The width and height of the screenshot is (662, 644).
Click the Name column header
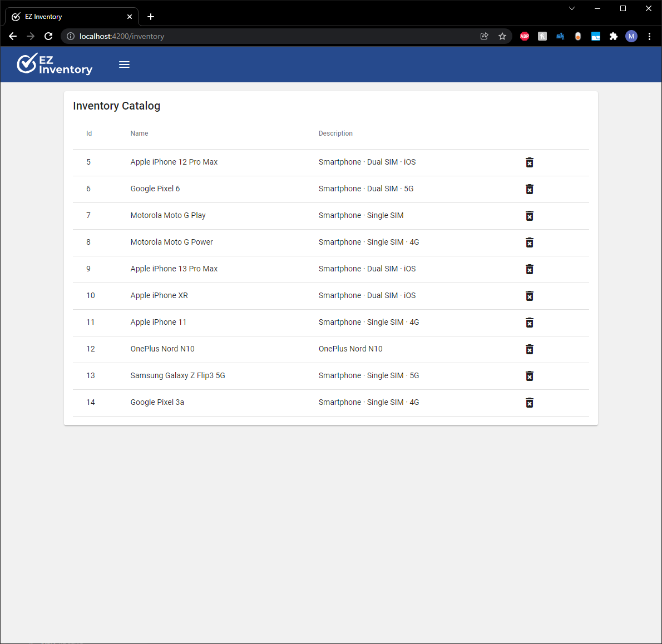(139, 133)
